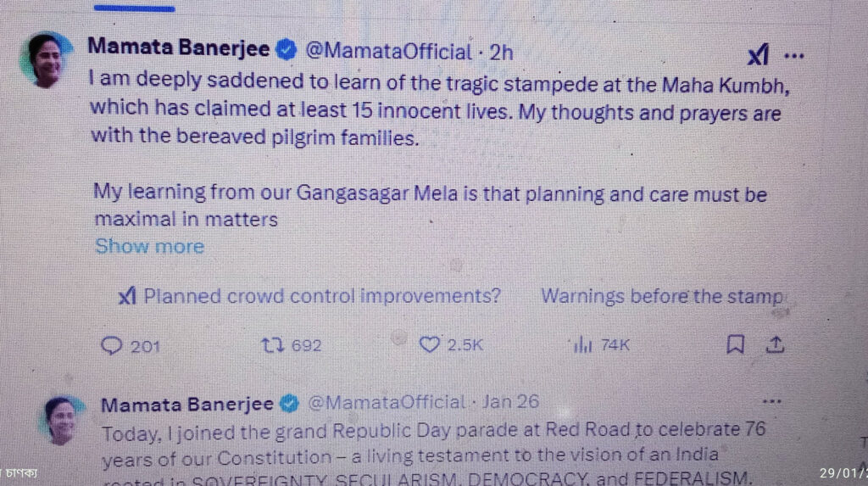
Task: Select the active tab with blue underline
Action: coord(135,8)
